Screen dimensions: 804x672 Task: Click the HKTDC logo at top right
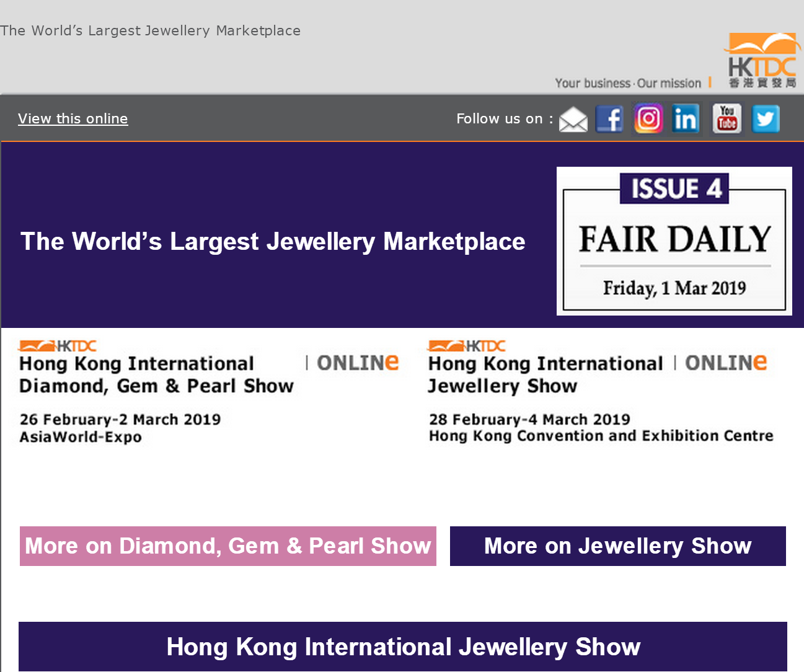point(762,60)
